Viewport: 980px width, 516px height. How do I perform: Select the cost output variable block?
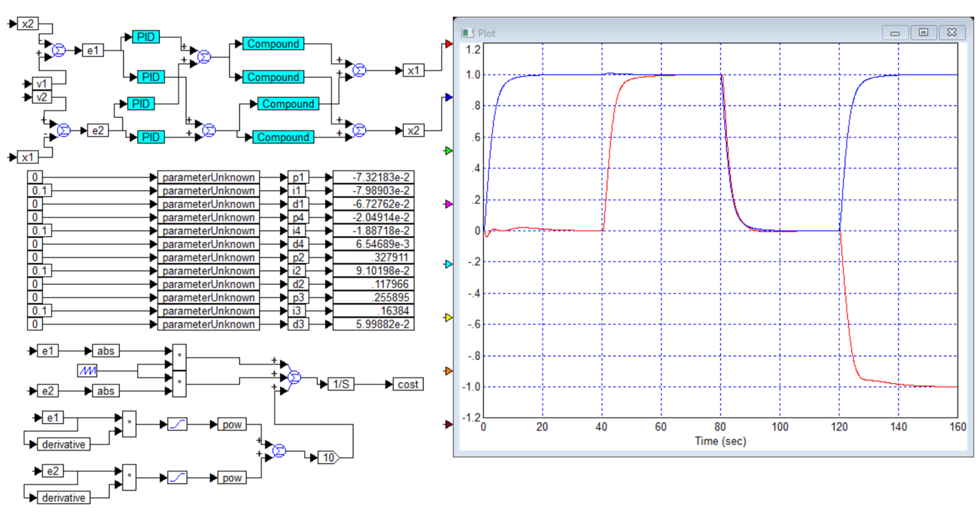[408, 384]
